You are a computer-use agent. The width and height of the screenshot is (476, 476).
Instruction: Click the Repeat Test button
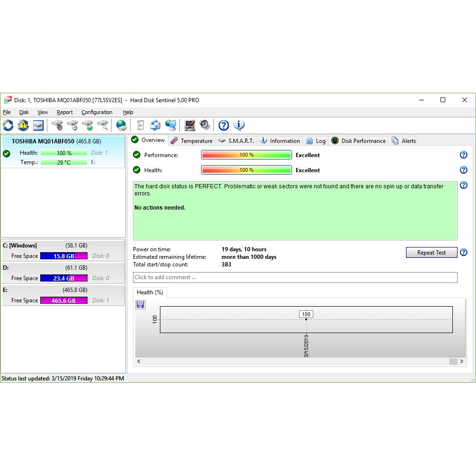(432, 253)
